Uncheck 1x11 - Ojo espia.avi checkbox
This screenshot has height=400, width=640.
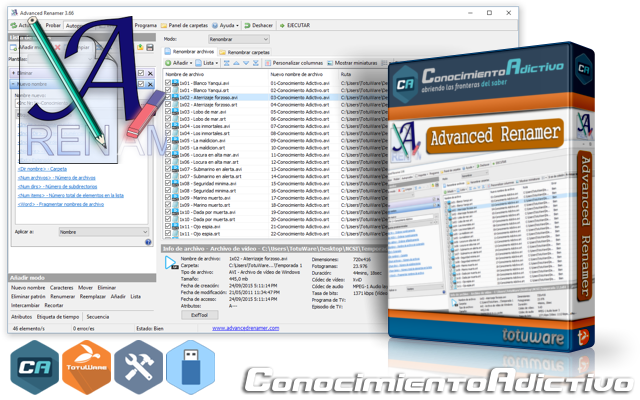(168, 227)
